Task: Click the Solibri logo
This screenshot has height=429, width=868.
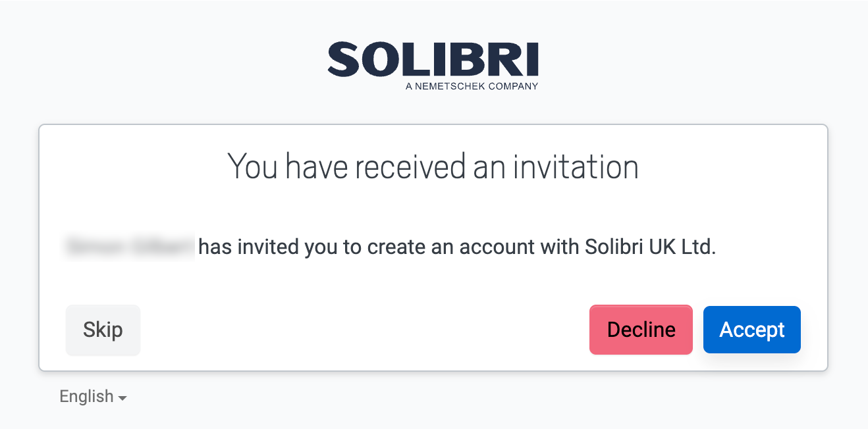Action: [x=434, y=63]
